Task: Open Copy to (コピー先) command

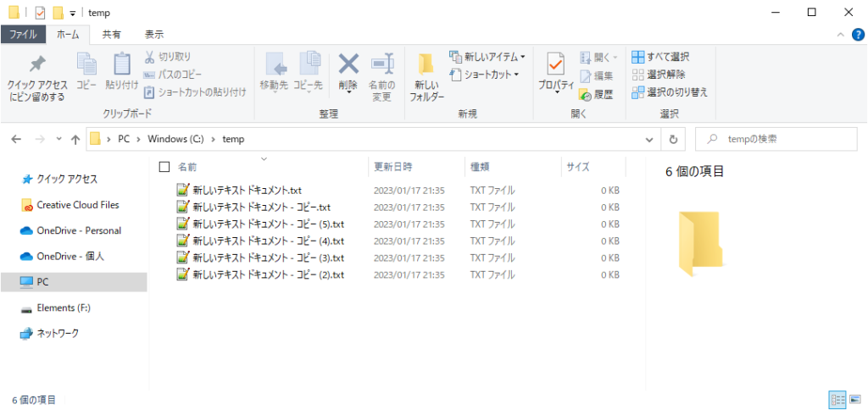Action: (308, 73)
